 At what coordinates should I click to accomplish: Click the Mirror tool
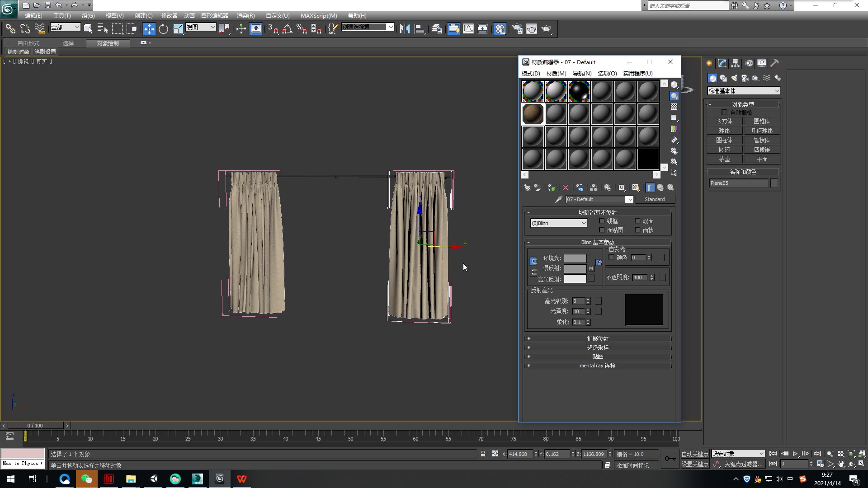[x=405, y=29]
